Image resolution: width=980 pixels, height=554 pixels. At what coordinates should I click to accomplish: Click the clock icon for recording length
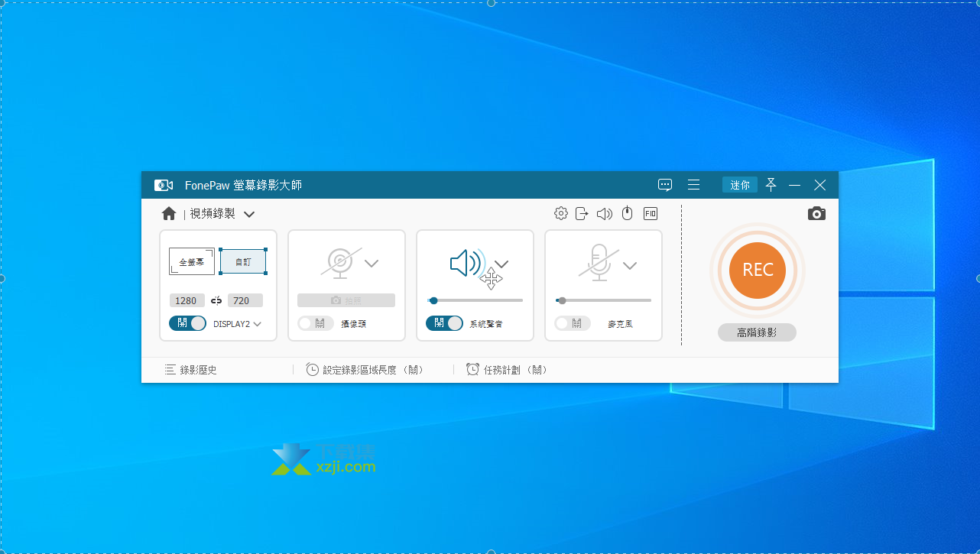(x=313, y=370)
